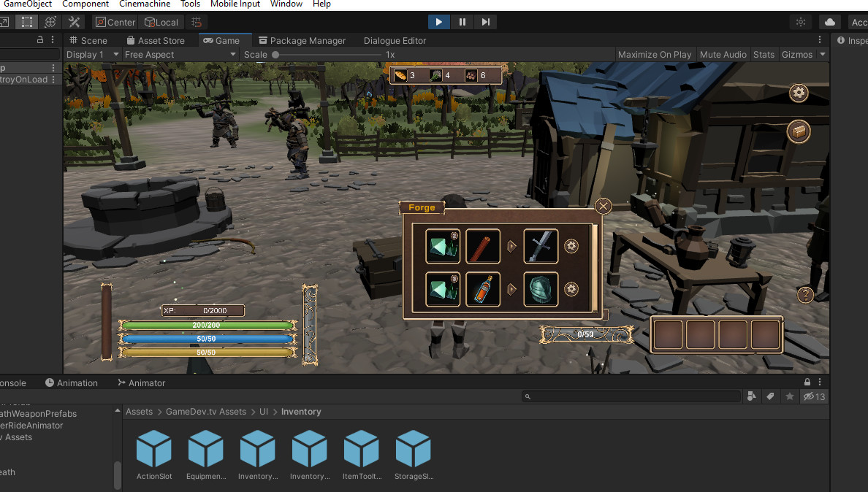This screenshot has width=868, height=492.
Task: Open the custom editor tools wrench icon
Action: pos(73,22)
